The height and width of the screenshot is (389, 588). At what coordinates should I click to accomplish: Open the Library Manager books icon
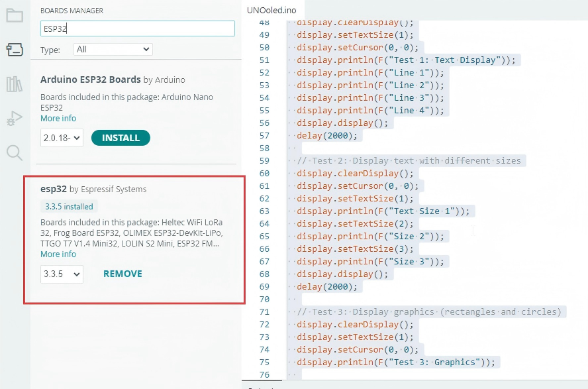point(15,84)
